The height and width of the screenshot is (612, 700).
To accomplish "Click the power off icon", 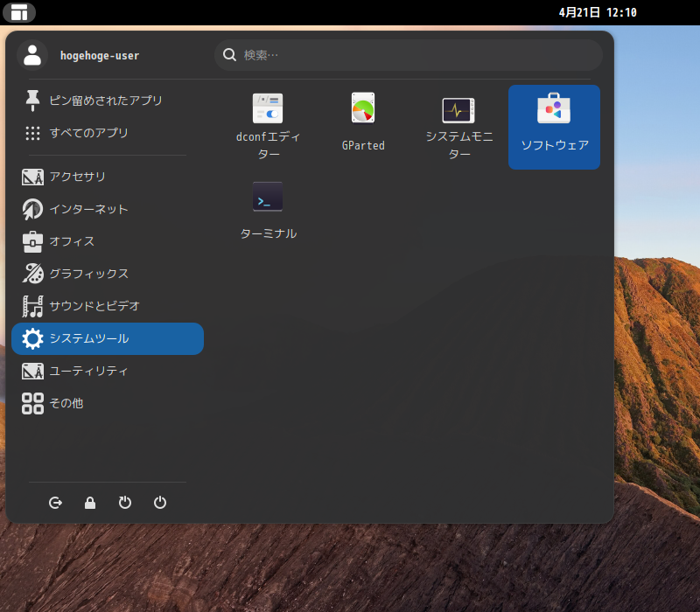I will click(x=160, y=503).
